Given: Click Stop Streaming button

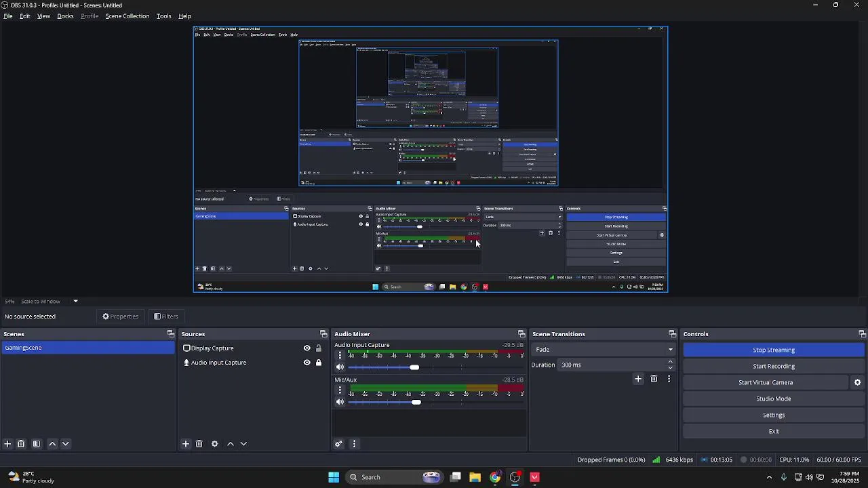Looking at the screenshot, I should [774, 350].
